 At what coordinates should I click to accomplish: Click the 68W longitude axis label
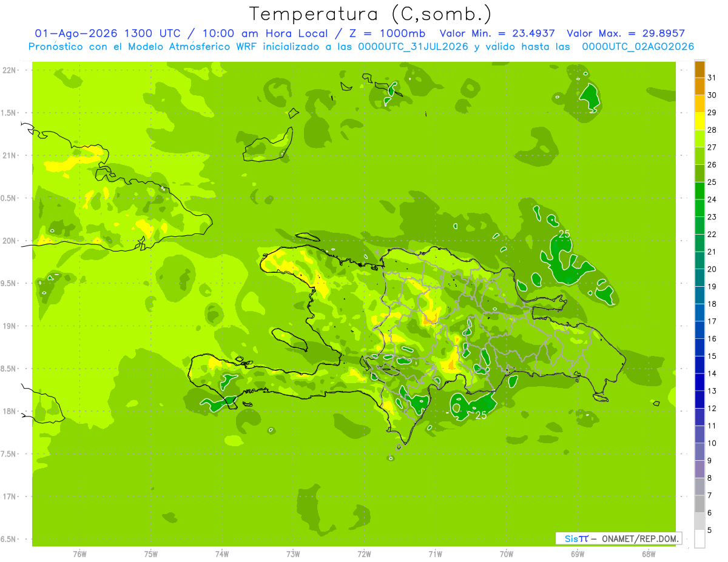(648, 554)
